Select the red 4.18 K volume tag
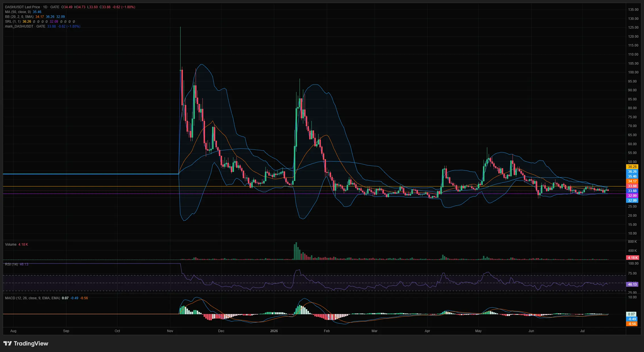 (633, 258)
